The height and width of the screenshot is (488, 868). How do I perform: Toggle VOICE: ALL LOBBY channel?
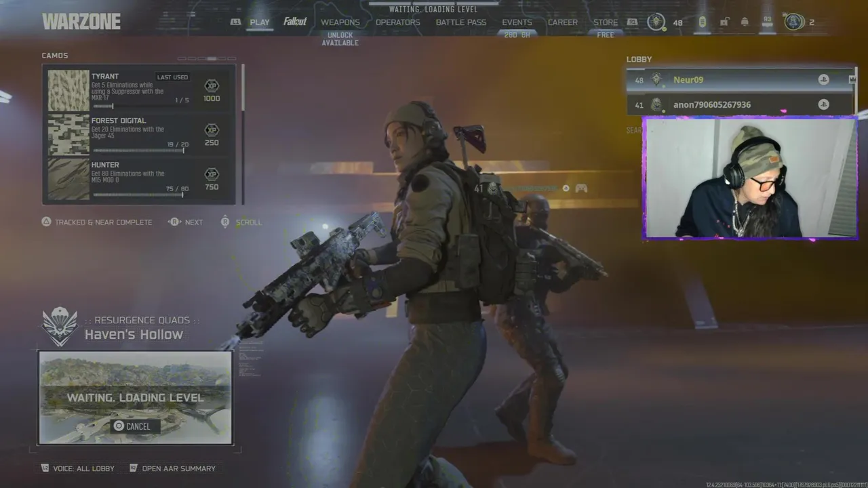tap(84, 468)
